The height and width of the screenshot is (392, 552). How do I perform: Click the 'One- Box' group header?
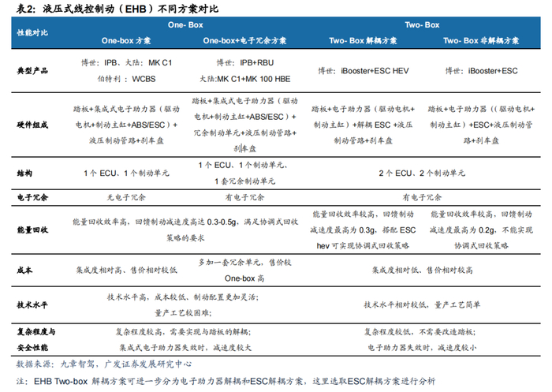[x=185, y=25]
